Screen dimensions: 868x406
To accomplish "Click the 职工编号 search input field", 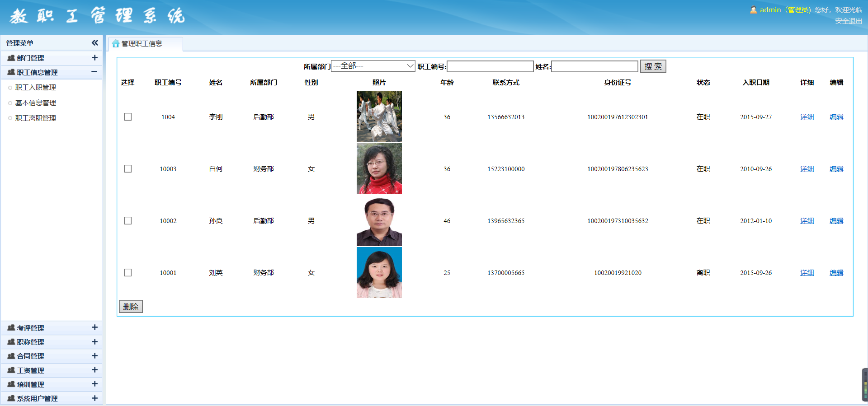I will pyautogui.click(x=490, y=67).
